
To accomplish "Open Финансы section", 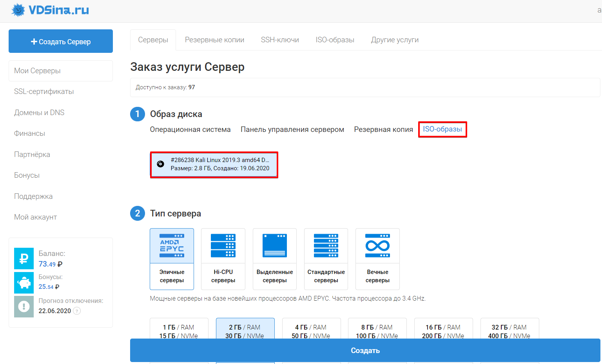I will 29,133.
